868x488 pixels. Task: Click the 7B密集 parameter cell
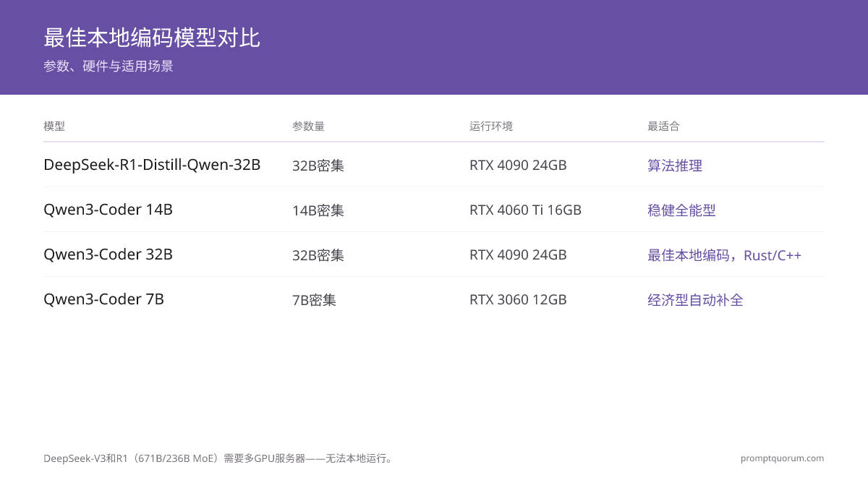[314, 300]
